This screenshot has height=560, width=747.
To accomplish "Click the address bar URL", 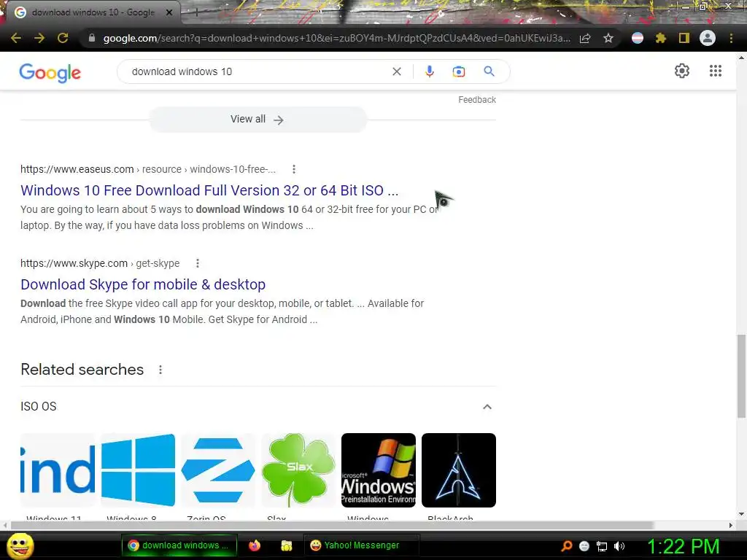I will (x=336, y=38).
